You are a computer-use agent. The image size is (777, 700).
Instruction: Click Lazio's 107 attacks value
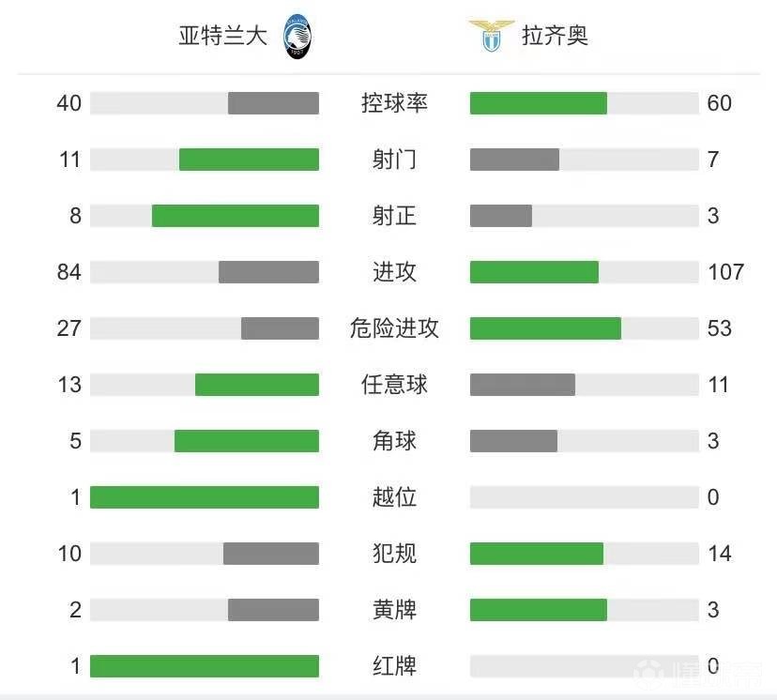pyautogui.click(x=726, y=272)
